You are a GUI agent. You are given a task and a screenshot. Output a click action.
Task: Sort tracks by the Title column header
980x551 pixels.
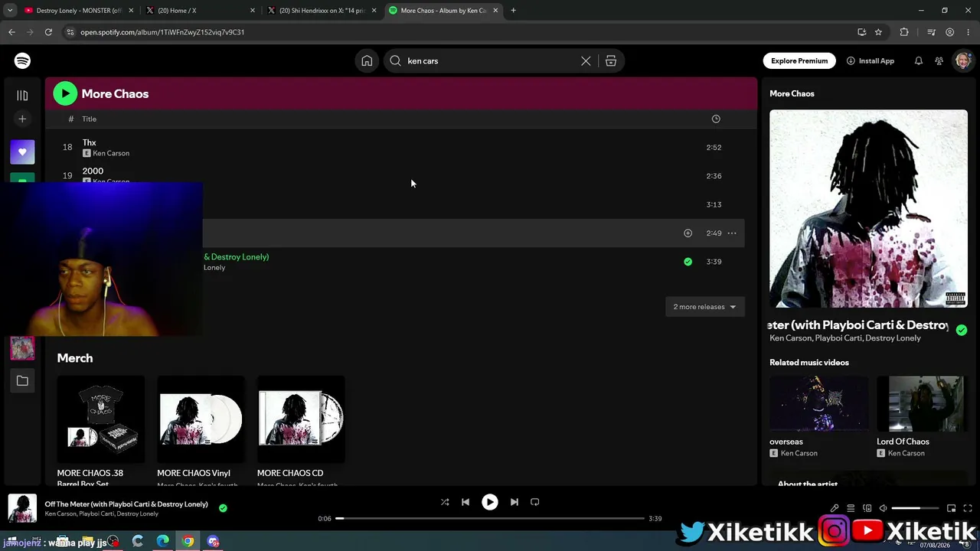[x=90, y=119]
